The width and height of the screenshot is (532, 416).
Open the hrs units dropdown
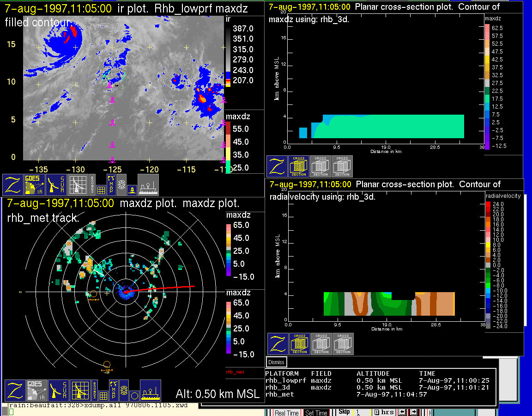(383, 412)
